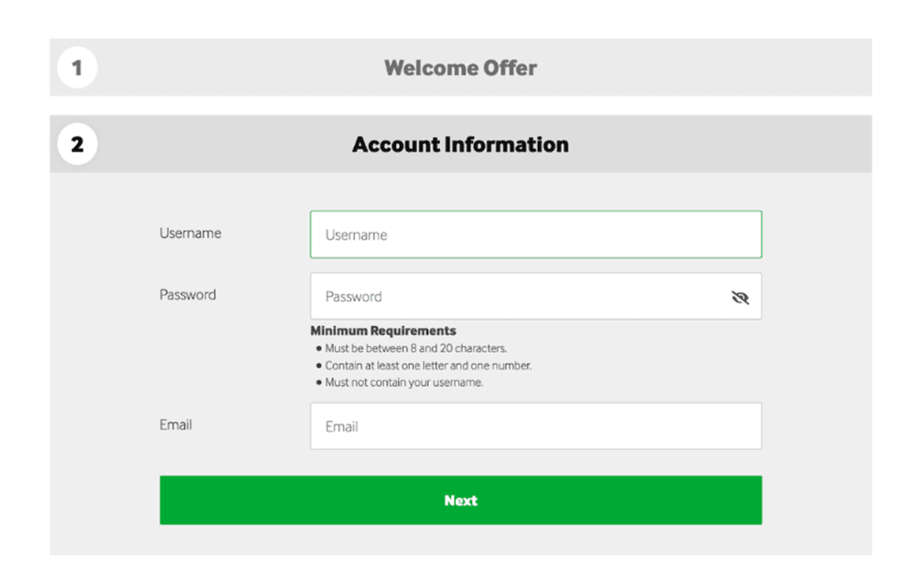Click the 8 and 20 characters requirement
Viewport: 915px width, 588px height.
(x=416, y=348)
